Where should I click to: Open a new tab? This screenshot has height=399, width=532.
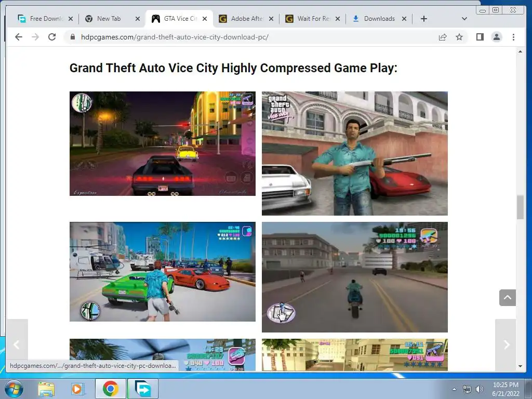coord(424,19)
